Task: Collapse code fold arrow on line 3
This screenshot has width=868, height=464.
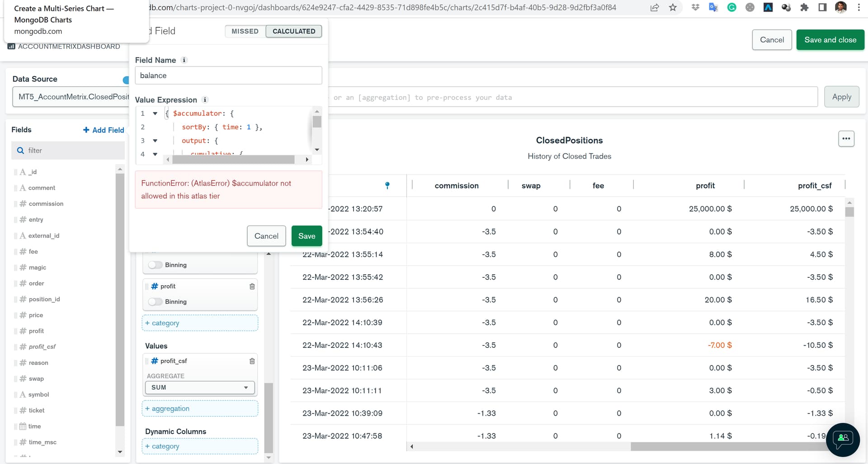Action: [x=155, y=141]
